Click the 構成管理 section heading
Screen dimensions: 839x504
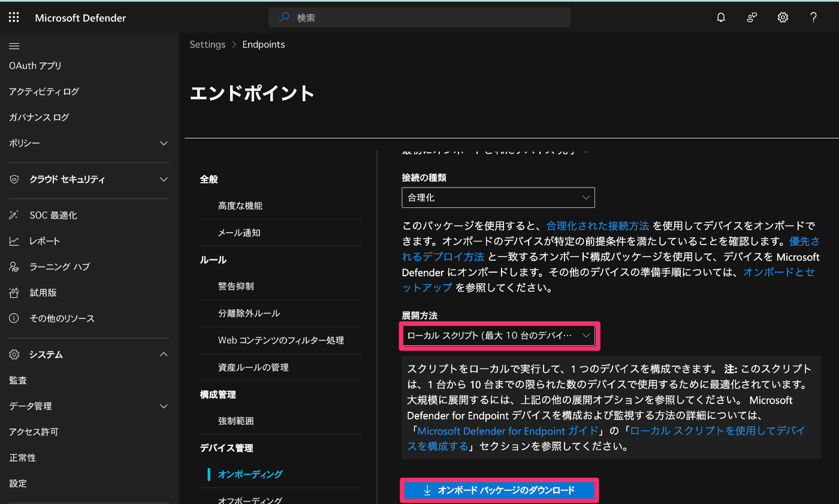pyautogui.click(x=218, y=394)
